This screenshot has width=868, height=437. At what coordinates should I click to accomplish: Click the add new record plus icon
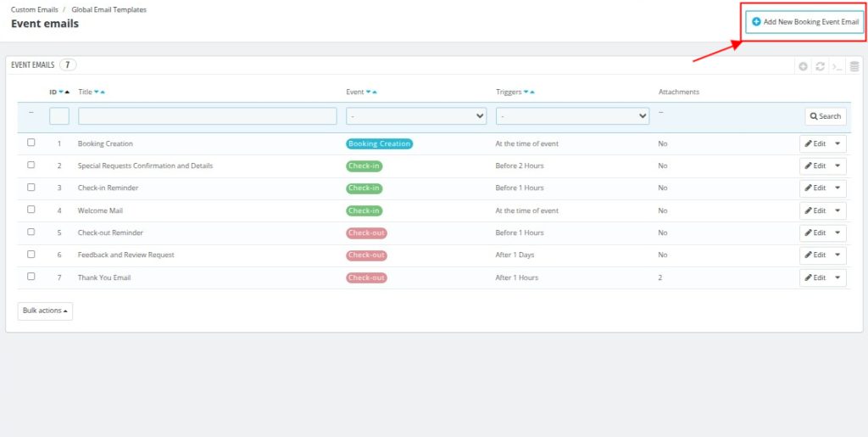coord(803,66)
